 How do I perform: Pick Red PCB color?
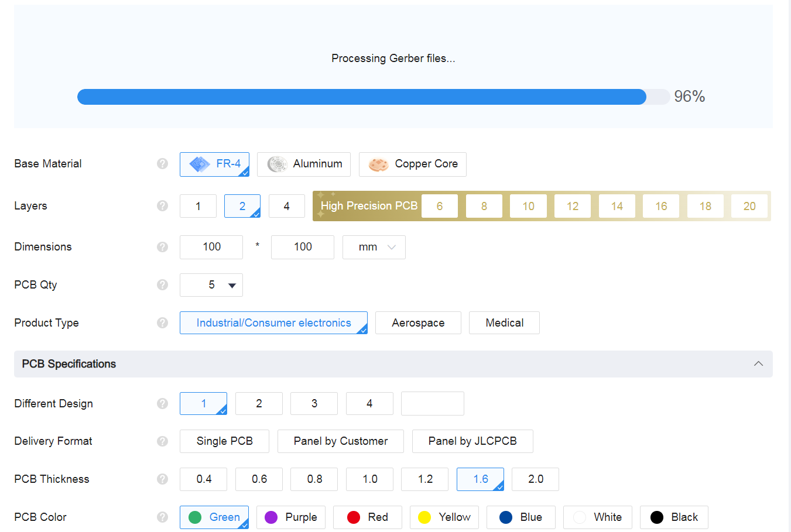pos(368,517)
